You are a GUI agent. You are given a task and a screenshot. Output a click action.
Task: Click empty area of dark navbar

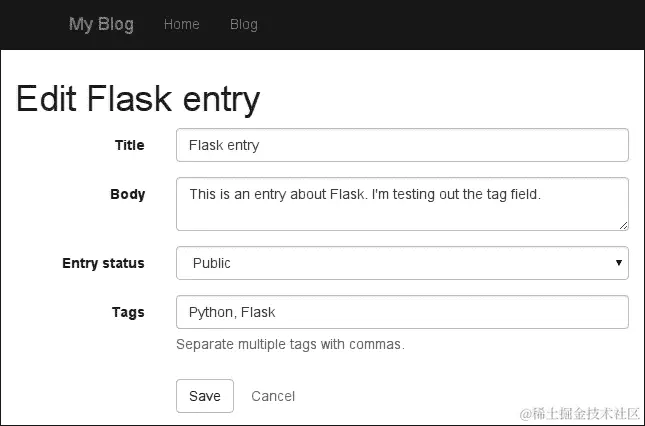450,25
